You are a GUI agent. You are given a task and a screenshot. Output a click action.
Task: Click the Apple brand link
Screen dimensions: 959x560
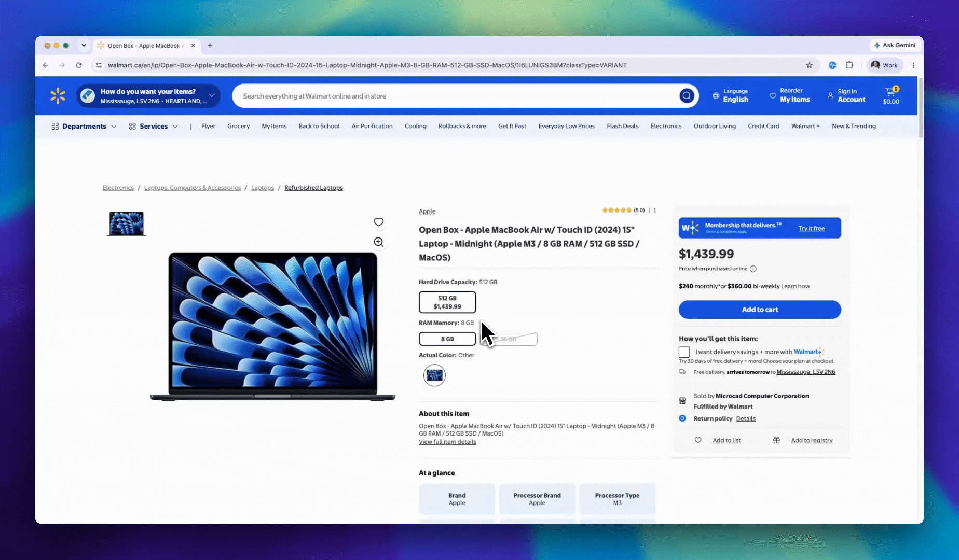427,211
